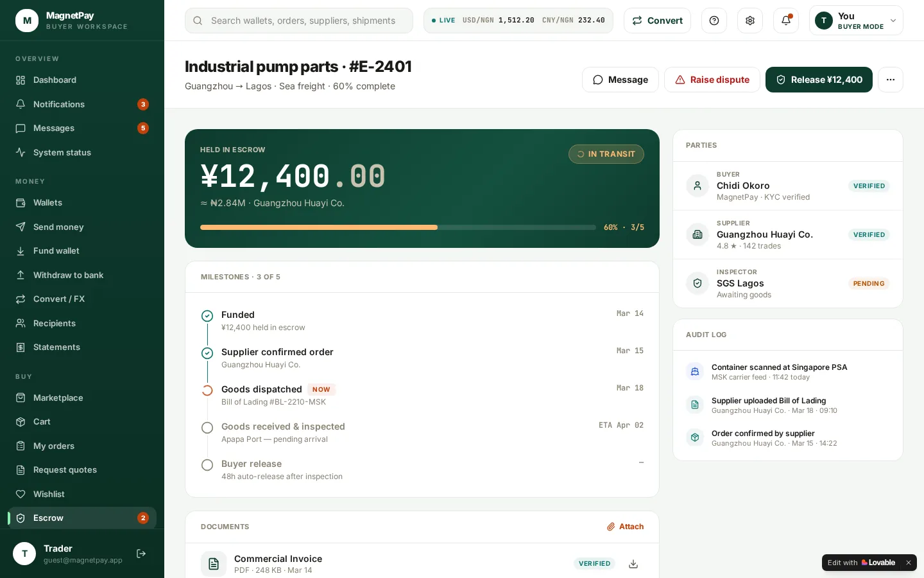Open Wishlist

(82, 495)
